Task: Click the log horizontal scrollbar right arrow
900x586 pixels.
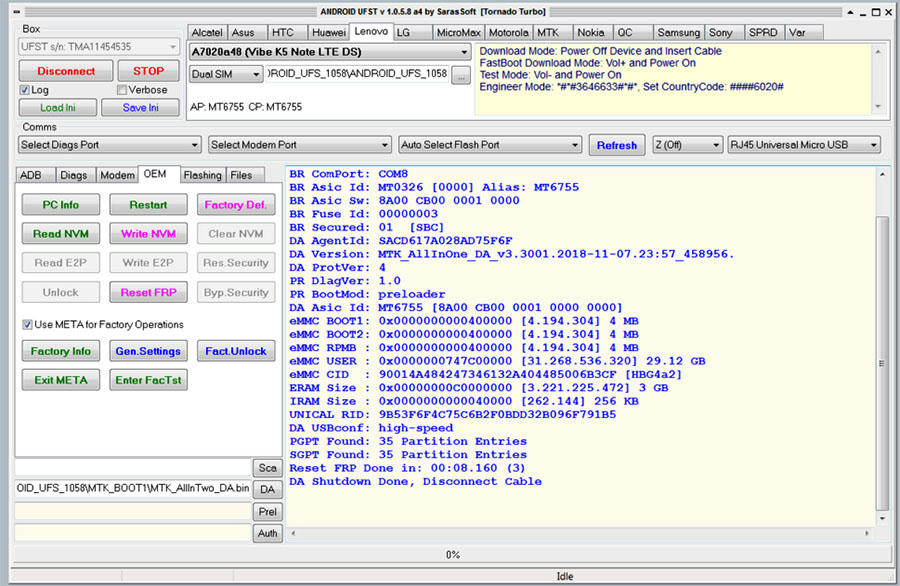Action: (867, 533)
